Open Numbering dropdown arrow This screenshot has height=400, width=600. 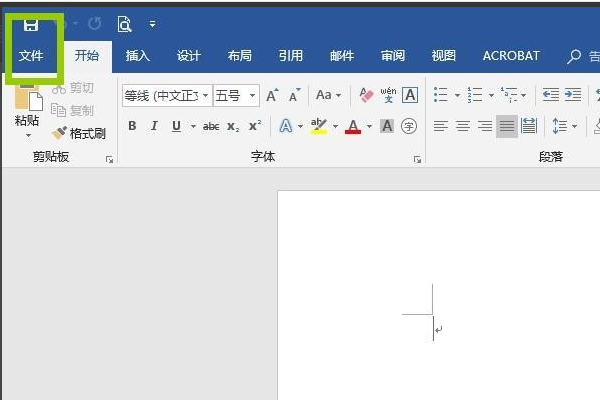click(491, 95)
